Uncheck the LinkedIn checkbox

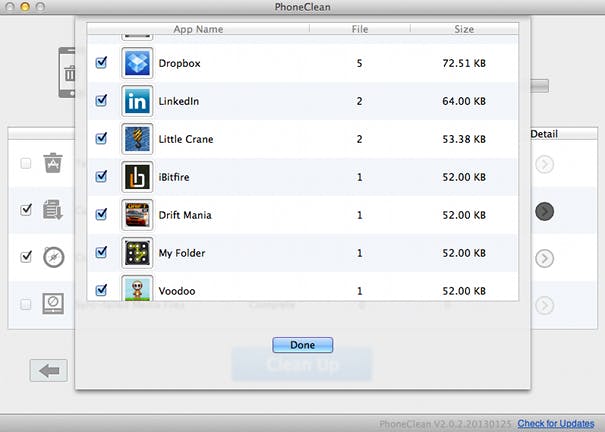101,100
